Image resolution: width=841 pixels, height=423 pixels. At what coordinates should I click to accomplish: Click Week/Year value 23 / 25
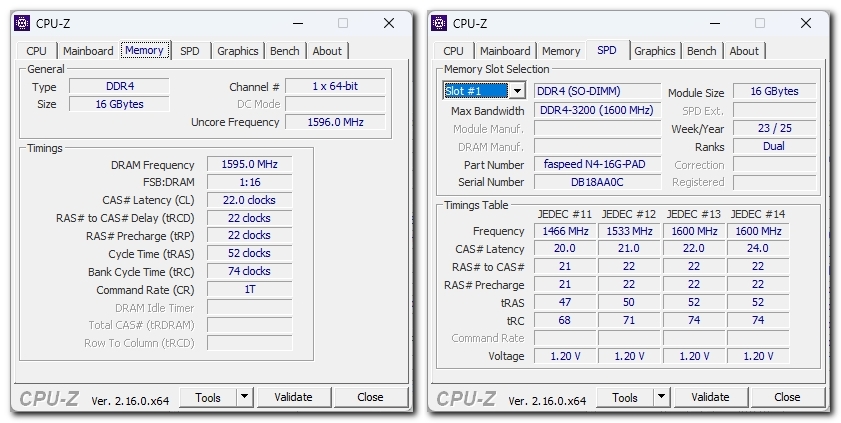[774, 128]
